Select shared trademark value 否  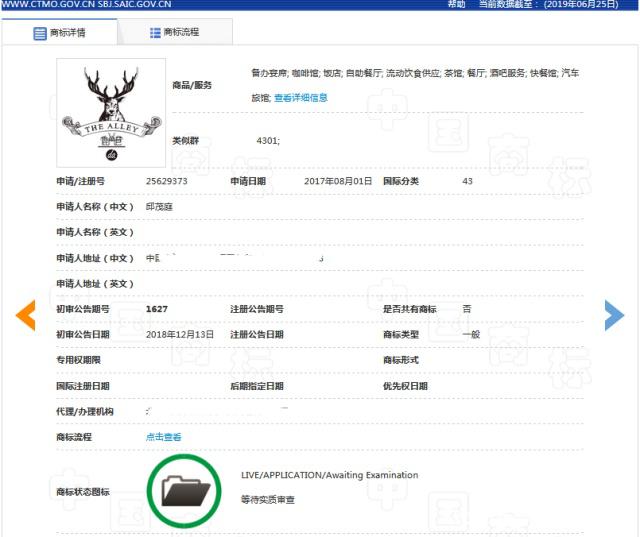coord(467,309)
